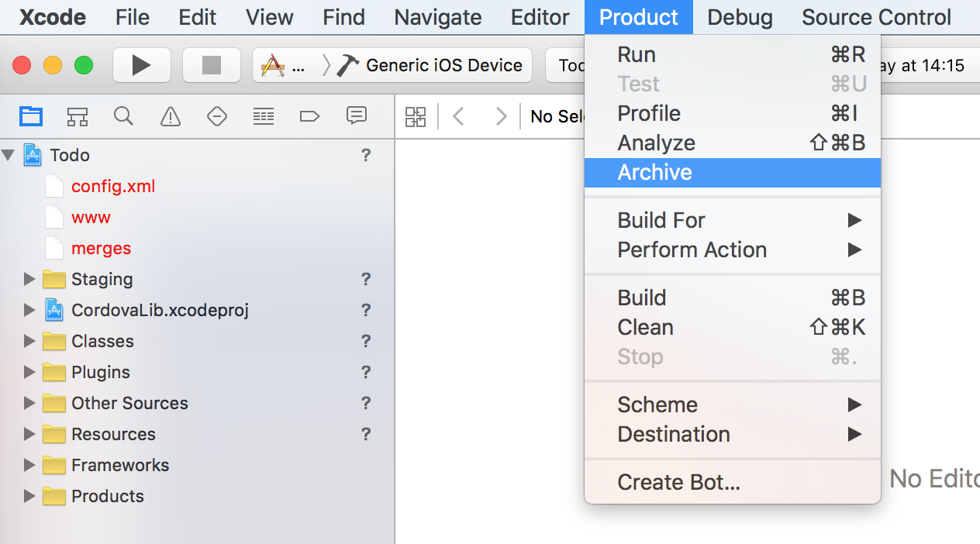Viewport: 980px width, 544px height.
Task: Expand the Staging group
Action: [29, 279]
